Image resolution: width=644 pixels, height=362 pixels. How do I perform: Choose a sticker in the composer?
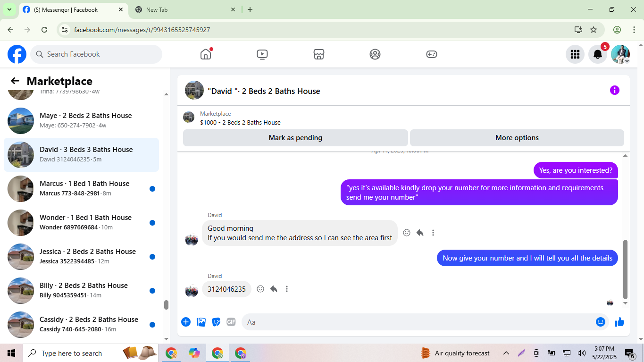(216, 322)
